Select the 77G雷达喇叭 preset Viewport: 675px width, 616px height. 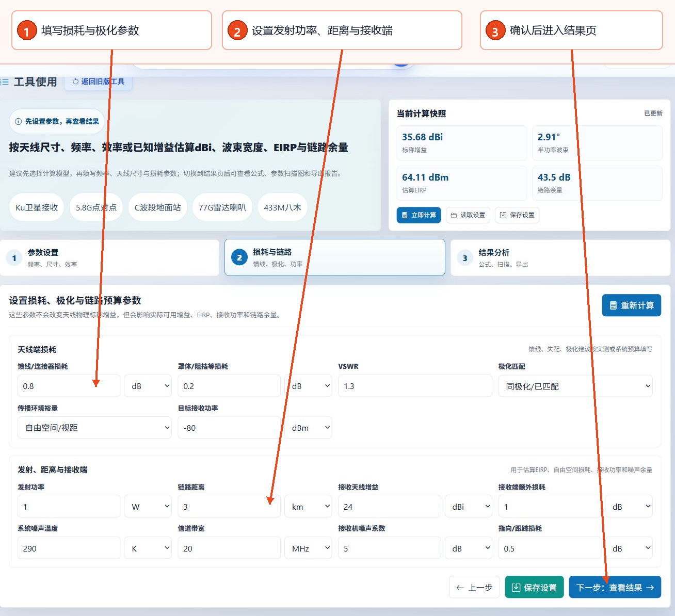pos(222,207)
